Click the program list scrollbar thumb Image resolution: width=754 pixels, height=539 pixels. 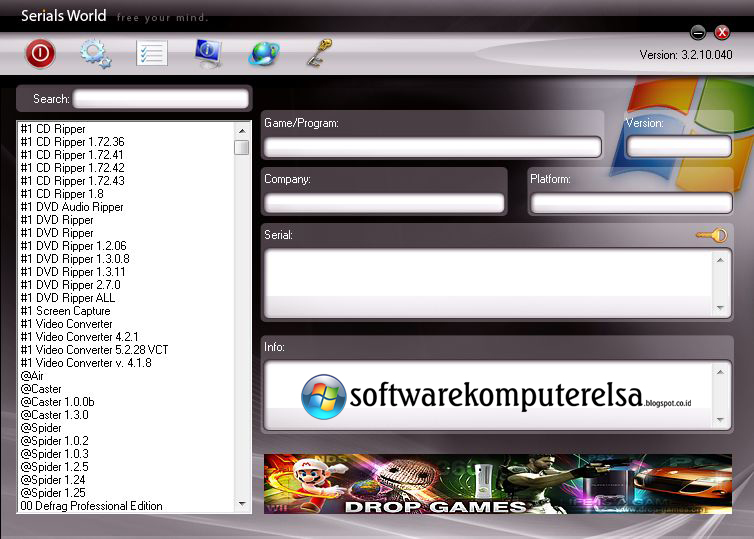[242, 147]
